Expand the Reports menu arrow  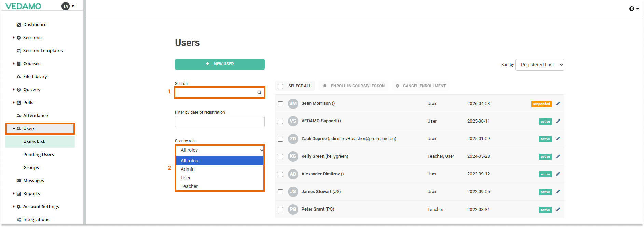[14, 194]
